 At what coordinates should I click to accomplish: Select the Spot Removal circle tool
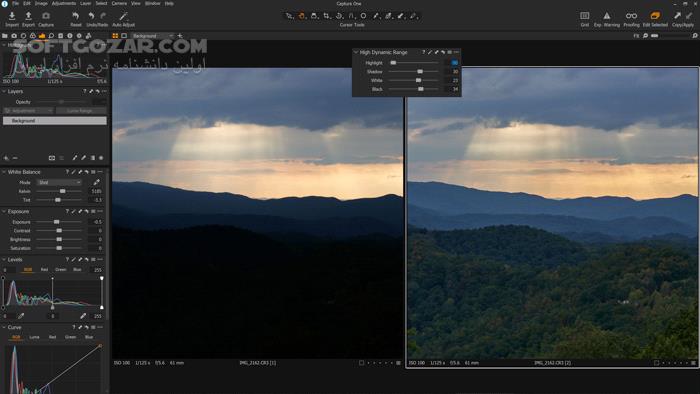(363, 16)
